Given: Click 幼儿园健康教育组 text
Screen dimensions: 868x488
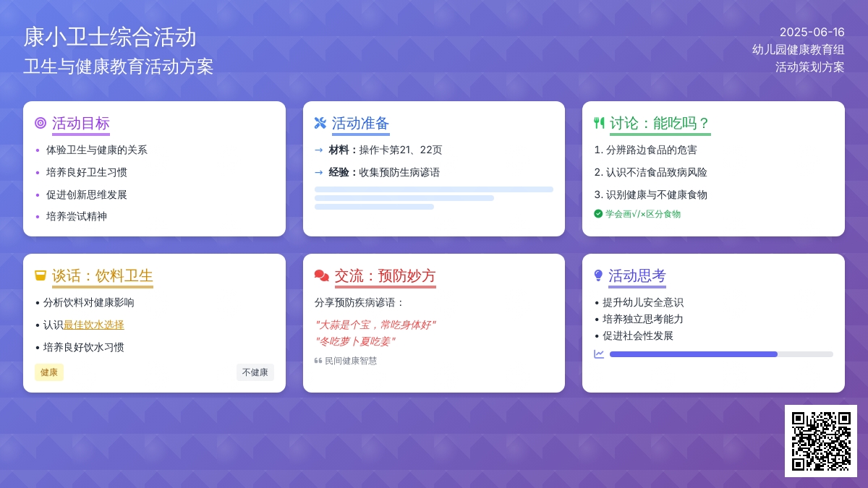Looking at the screenshot, I should pos(799,49).
